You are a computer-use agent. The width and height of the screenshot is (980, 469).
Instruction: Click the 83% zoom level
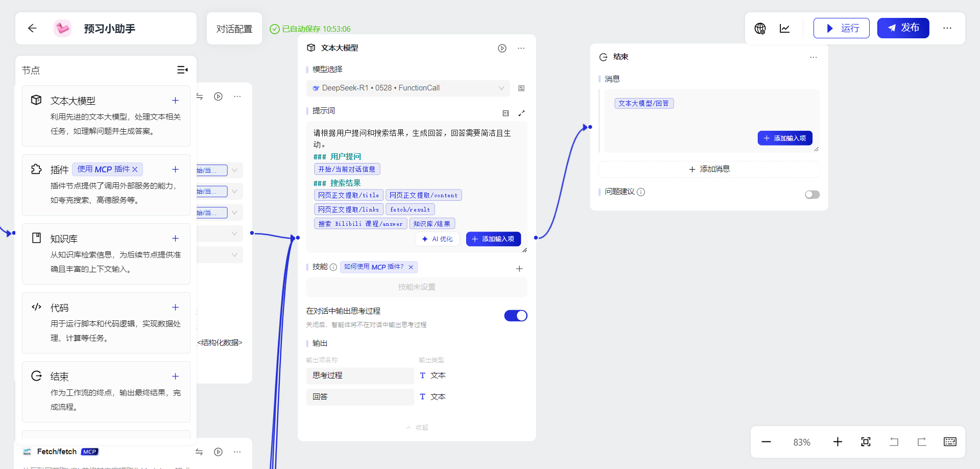[802, 442]
